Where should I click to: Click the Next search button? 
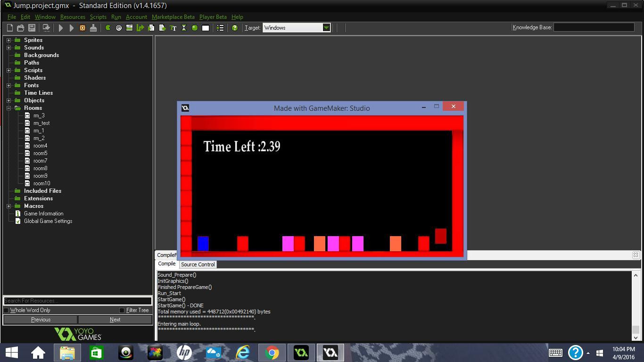115,320
